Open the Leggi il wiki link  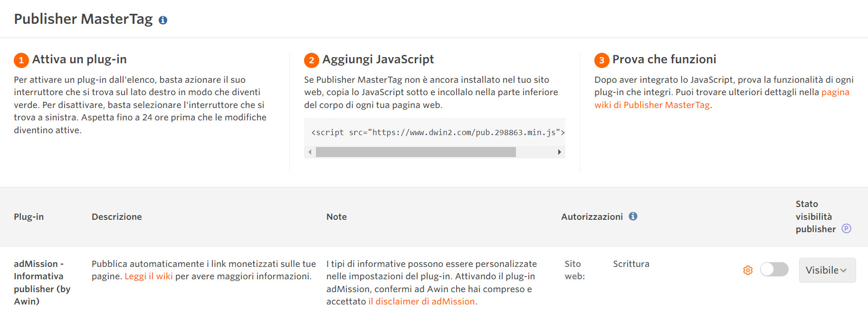(x=148, y=276)
